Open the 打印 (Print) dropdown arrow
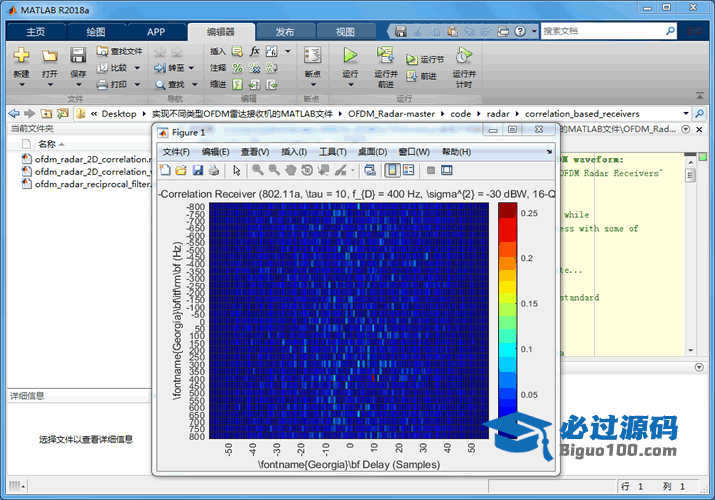The image size is (715, 500). point(137,84)
